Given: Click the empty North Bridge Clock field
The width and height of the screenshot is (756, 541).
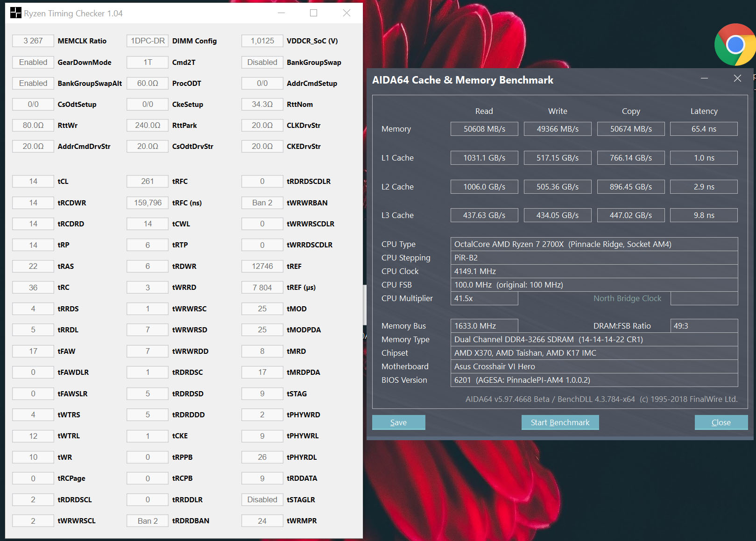Looking at the screenshot, I should [x=704, y=298].
